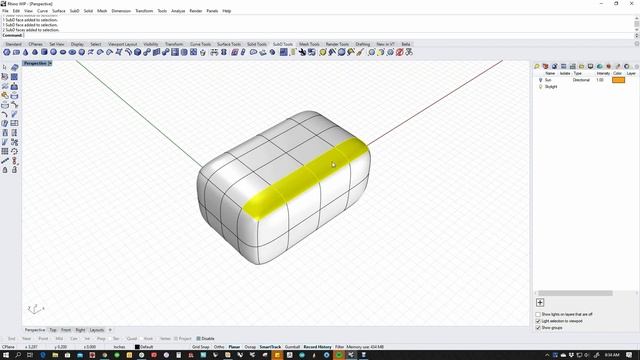Open Windows taskbar search

(x=18, y=355)
